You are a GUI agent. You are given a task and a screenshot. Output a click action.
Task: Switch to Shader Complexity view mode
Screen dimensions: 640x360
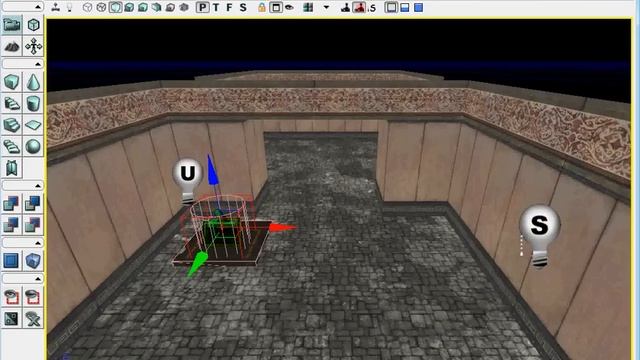[184, 7]
